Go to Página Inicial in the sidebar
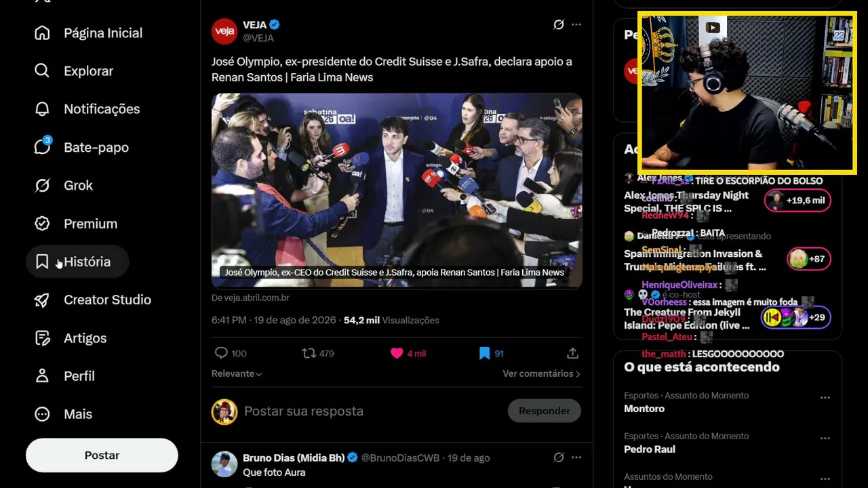Screen dimensions: 868x488 89,33
